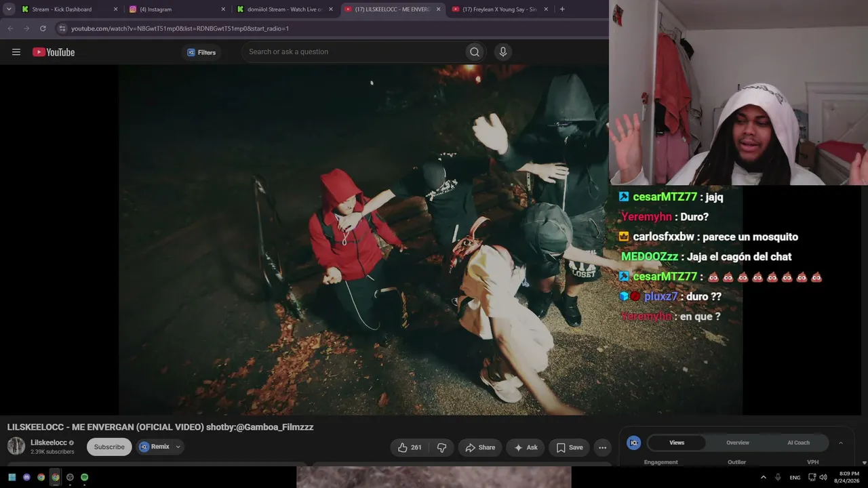Screen dimensions: 868x488
Task: Click the vidIQ logo in side panel
Action: (634, 443)
